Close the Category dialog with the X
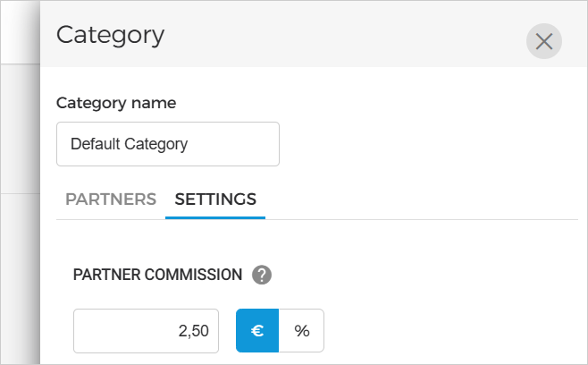This screenshot has width=588, height=365. (543, 41)
